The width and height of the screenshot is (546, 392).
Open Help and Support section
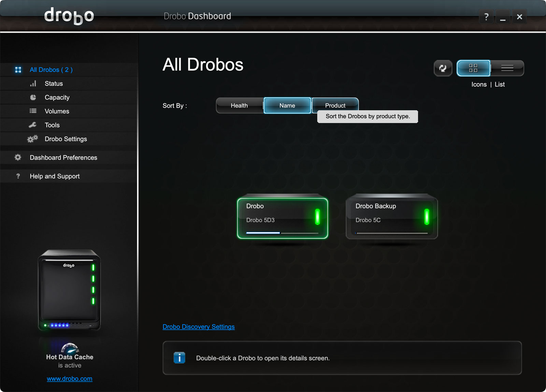[x=55, y=176]
